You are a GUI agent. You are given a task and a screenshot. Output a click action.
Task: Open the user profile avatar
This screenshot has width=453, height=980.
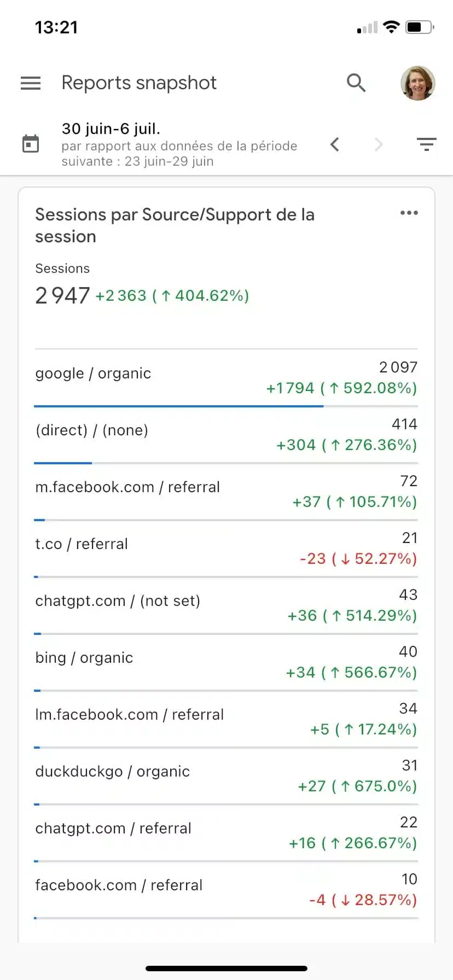click(418, 83)
